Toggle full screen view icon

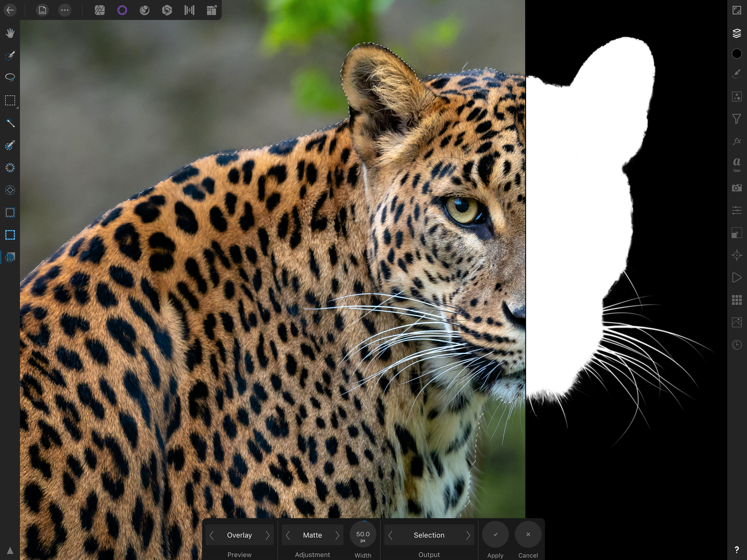737,10
